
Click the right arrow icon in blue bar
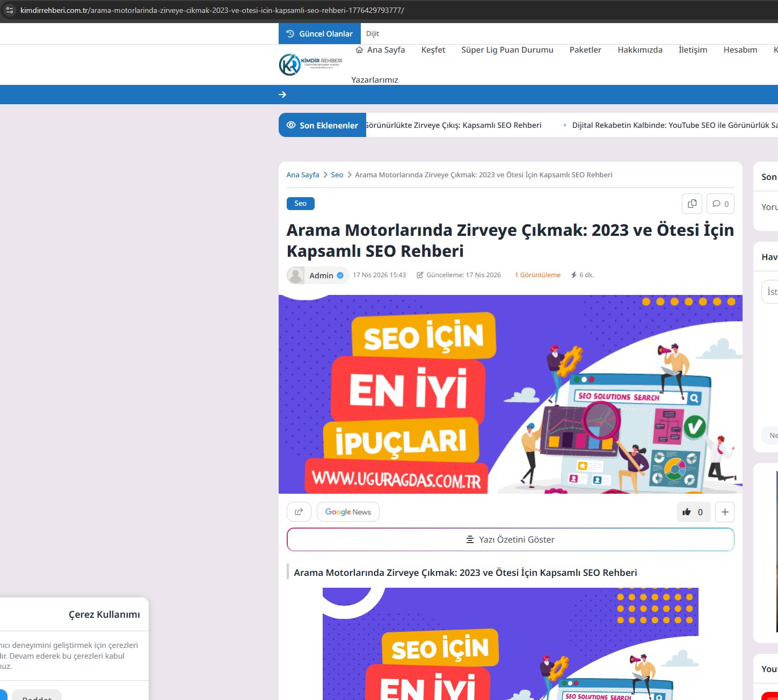coord(282,95)
